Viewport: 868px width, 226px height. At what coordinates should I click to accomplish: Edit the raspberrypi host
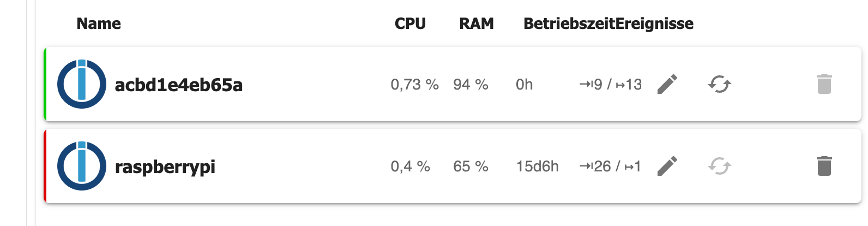[667, 166]
